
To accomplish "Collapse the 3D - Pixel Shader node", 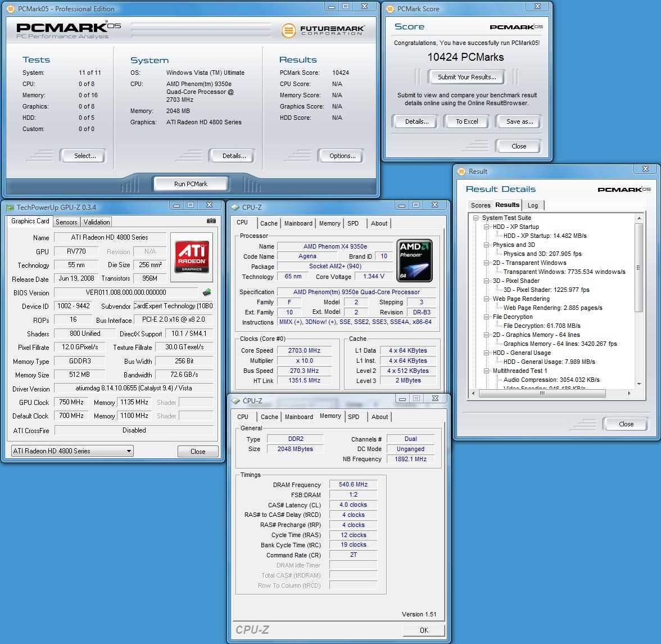I will click(487, 281).
